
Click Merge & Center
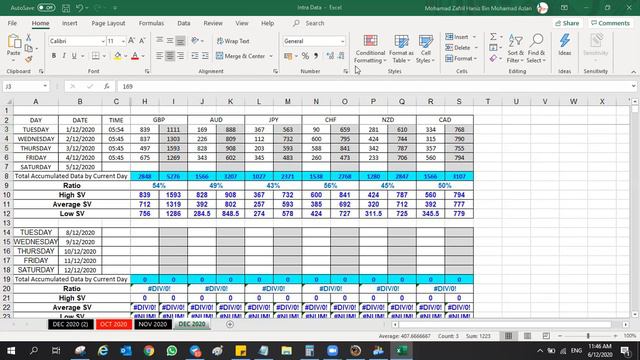[240, 56]
